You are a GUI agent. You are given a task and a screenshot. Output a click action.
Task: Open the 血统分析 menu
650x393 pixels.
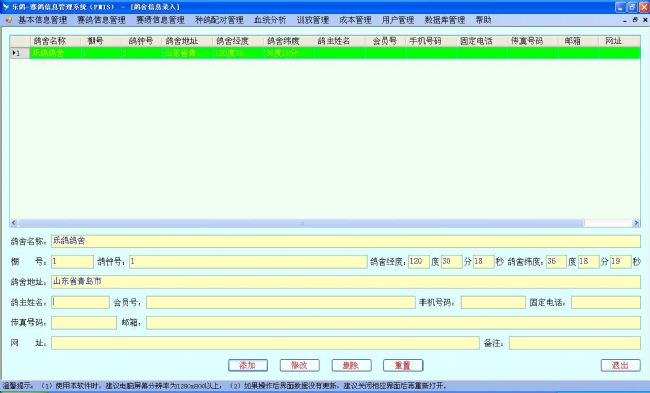[x=270, y=19]
